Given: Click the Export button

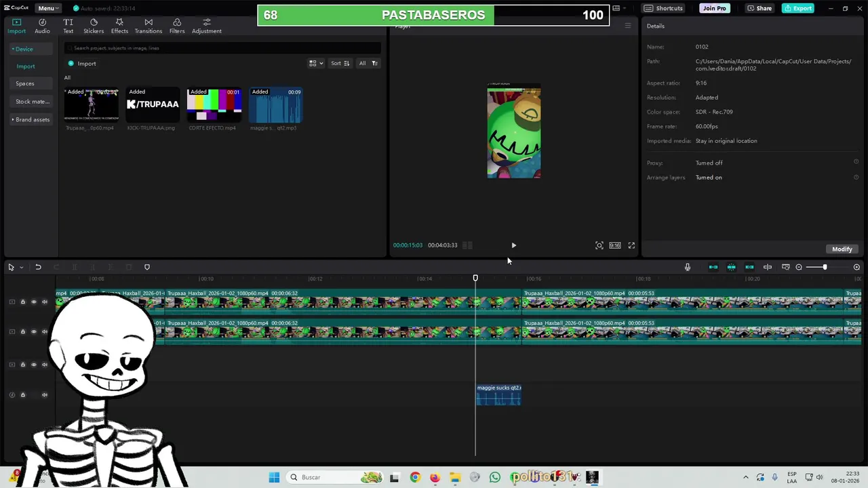Looking at the screenshot, I should [x=798, y=8].
